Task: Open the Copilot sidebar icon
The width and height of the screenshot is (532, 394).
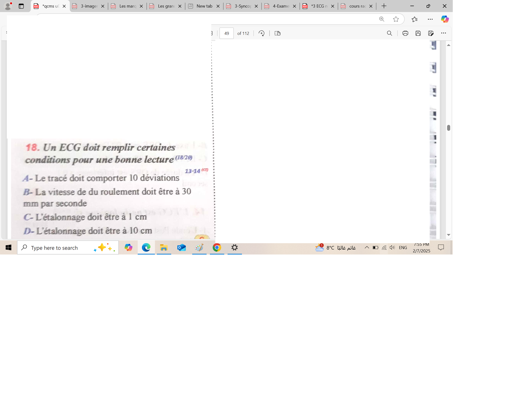Action: (x=445, y=19)
